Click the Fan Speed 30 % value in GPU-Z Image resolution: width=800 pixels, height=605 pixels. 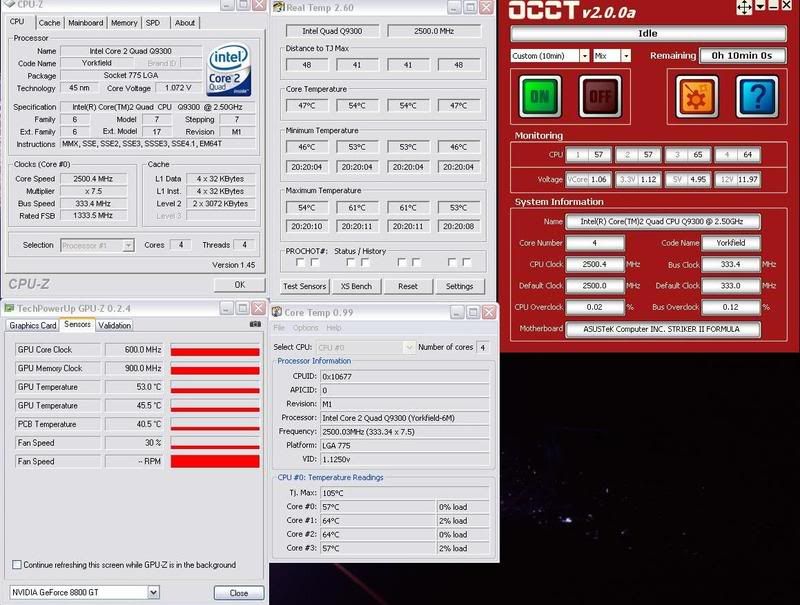134,443
